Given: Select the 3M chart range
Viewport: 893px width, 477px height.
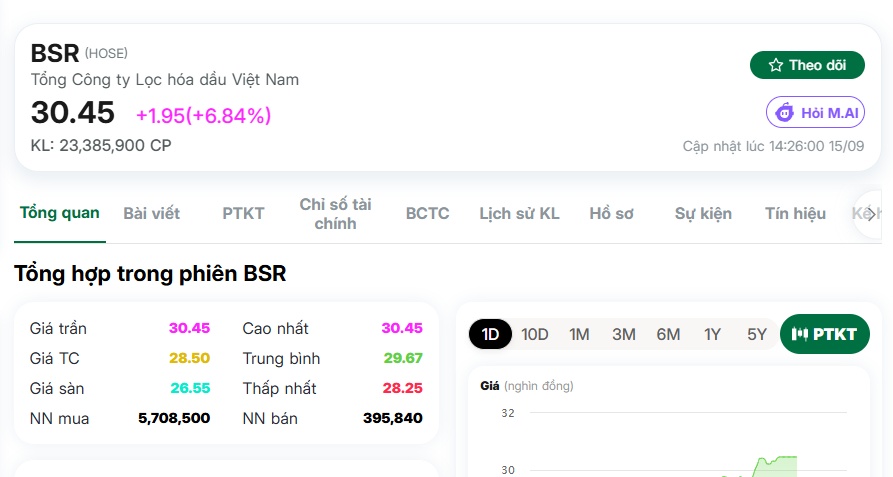Looking at the screenshot, I should [624, 334].
